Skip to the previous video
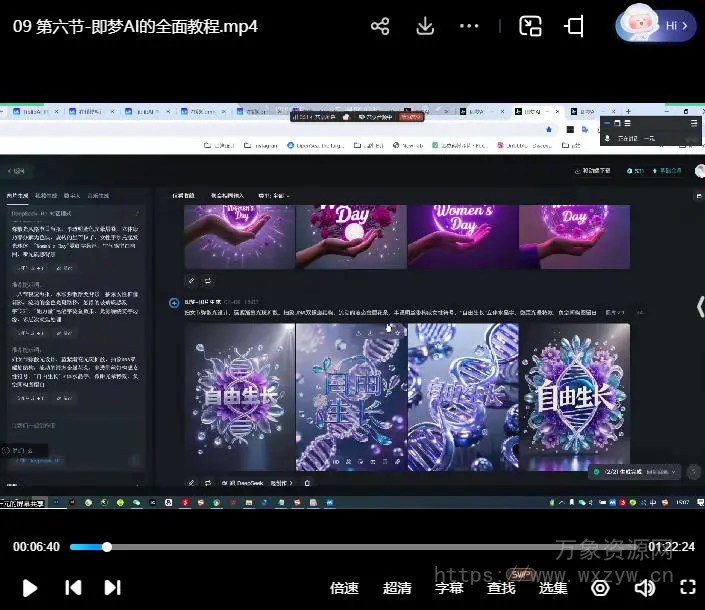Screen dimensions: 705x610 pos(73,588)
